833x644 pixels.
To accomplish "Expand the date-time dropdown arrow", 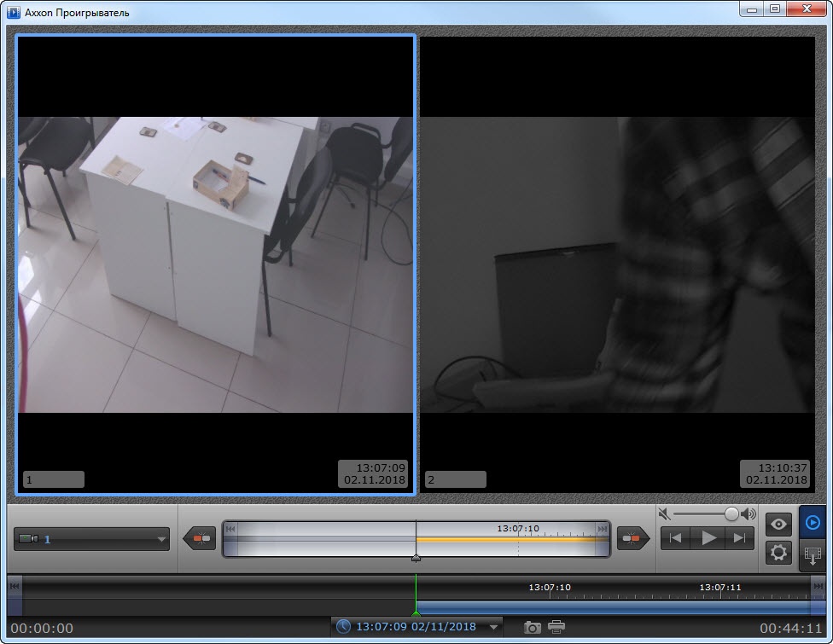I will pos(493,627).
